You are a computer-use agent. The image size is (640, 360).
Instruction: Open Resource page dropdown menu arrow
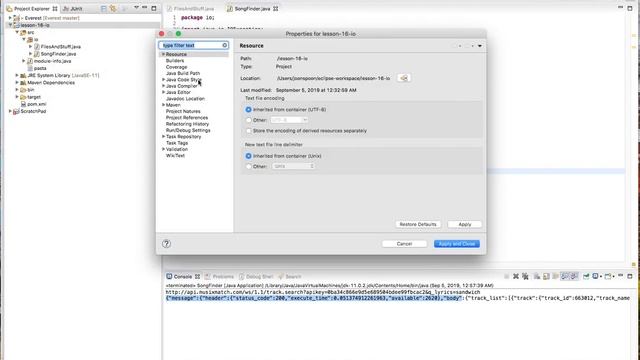pos(480,46)
